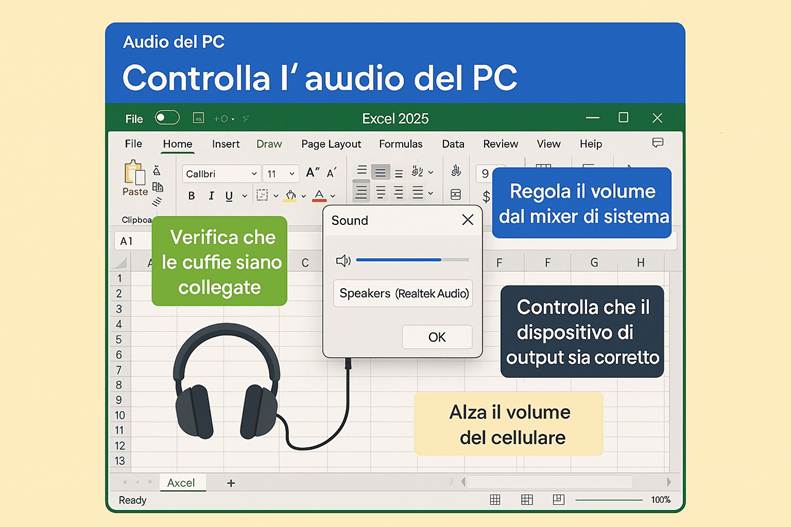Image resolution: width=791 pixels, height=527 pixels.
Task: Switch to the Review tab
Action: point(500,144)
